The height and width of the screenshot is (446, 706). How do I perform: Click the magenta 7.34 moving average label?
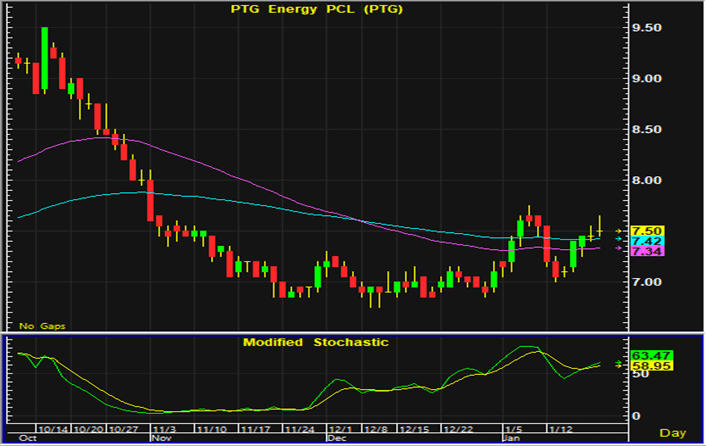click(647, 251)
